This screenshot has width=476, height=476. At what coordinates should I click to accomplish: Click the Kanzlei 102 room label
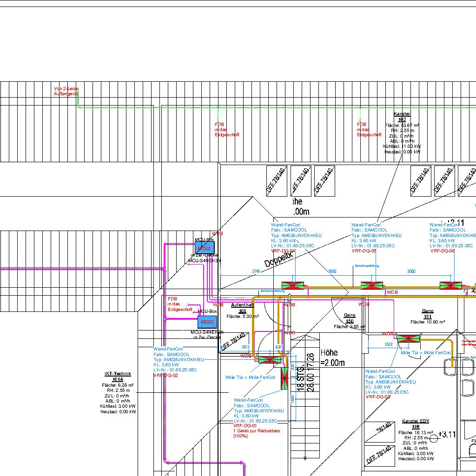[x=402, y=117]
